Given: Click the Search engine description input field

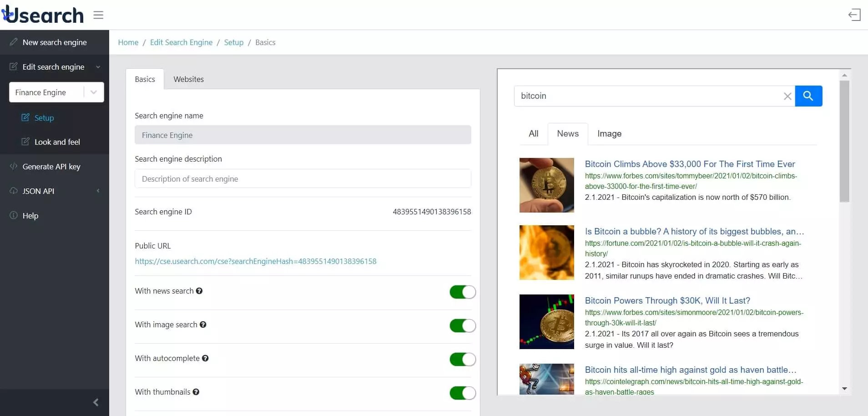Looking at the screenshot, I should tap(303, 178).
